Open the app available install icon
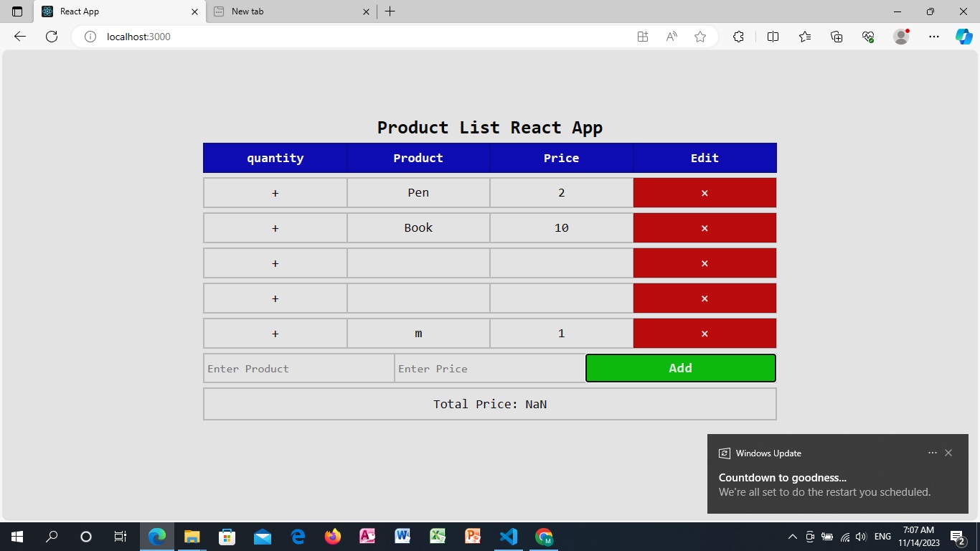The height and width of the screenshot is (551, 980). click(x=643, y=37)
